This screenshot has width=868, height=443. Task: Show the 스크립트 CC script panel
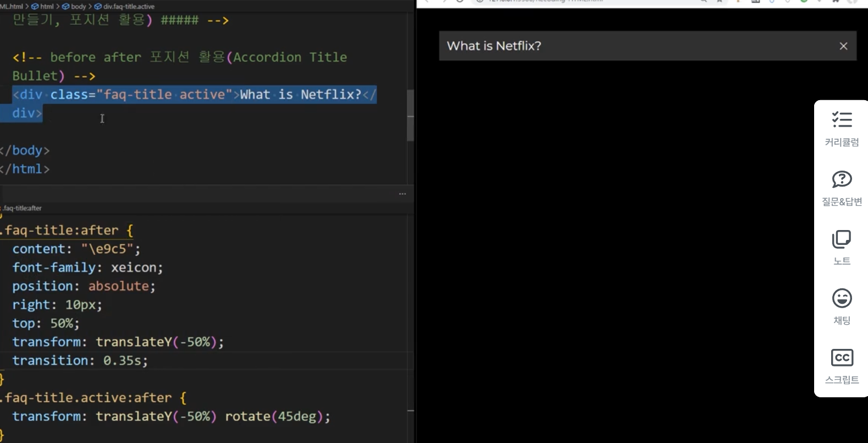coord(842,367)
